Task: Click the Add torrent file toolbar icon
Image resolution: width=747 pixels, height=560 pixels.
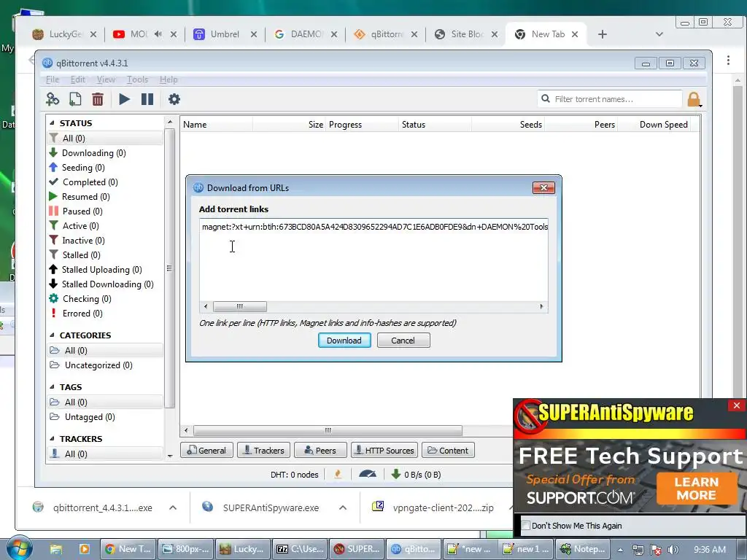Action: 75,99
